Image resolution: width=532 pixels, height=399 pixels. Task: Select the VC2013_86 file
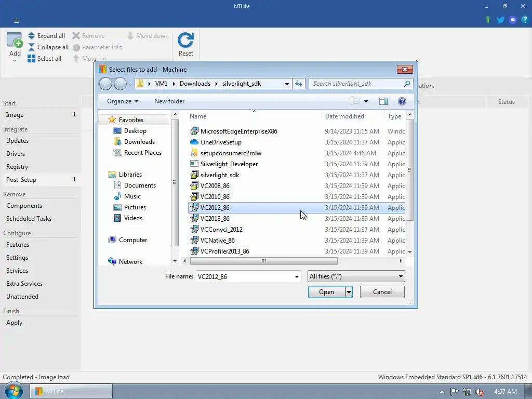(x=297, y=219)
